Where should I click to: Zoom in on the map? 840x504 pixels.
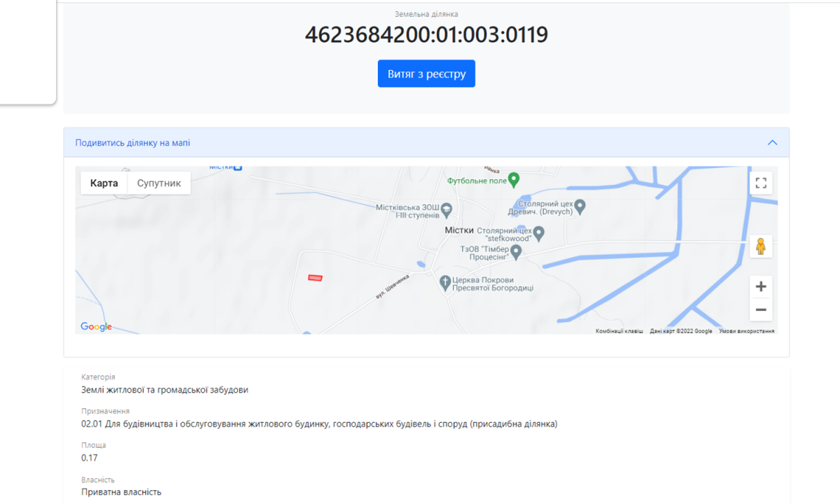761,286
